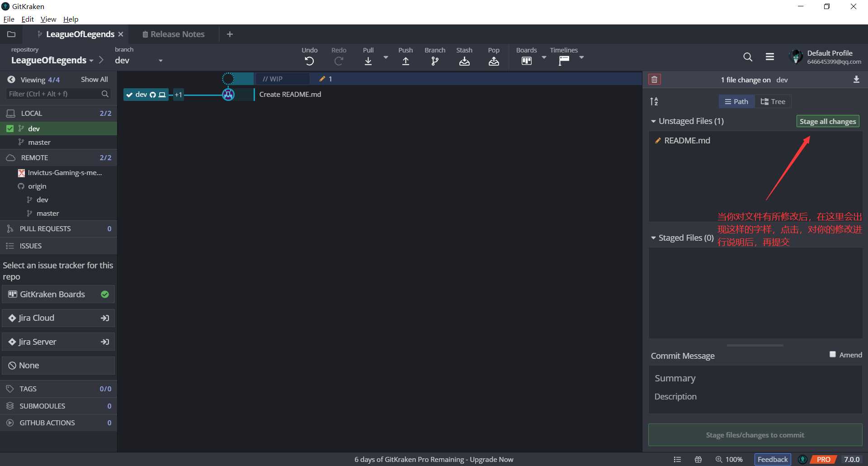Click Stage all changes button
The width and height of the screenshot is (868, 466).
(x=828, y=121)
